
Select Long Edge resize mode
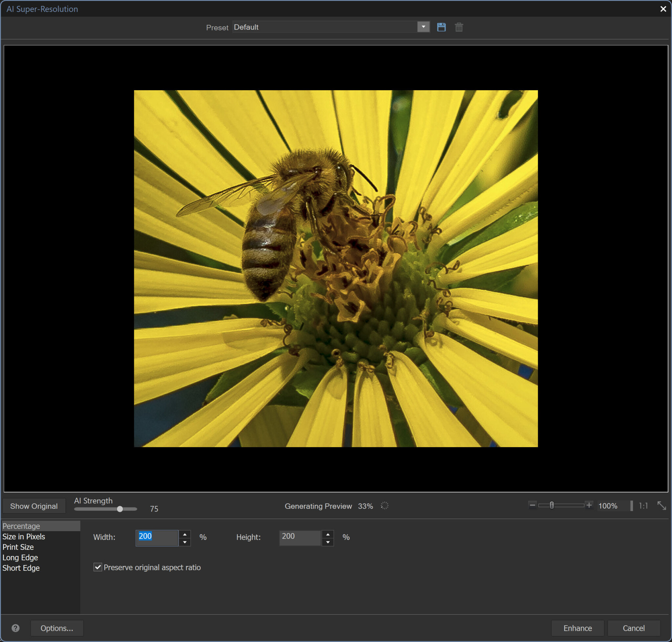(x=20, y=557)
